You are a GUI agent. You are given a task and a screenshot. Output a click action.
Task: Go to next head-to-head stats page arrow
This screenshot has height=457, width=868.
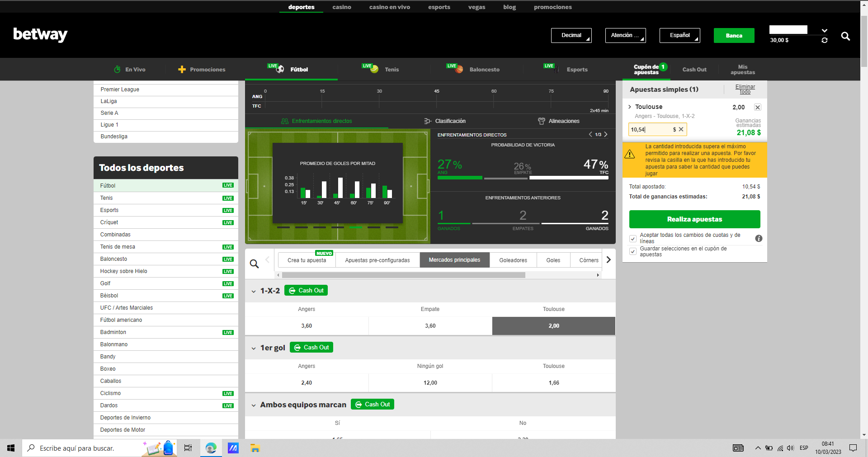click(606, 134)
